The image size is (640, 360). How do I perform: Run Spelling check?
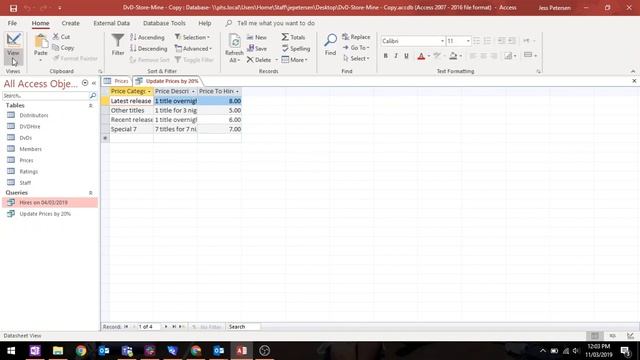click(296, 49)
